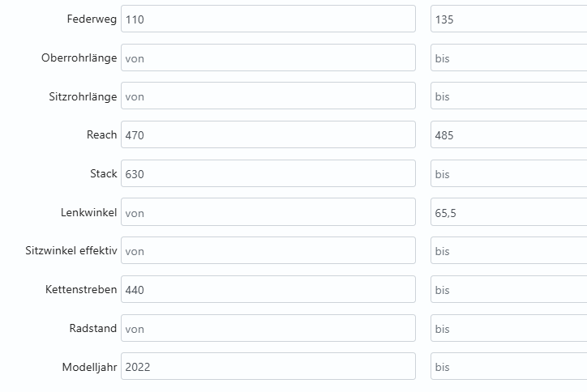
Task: Focus the Oberrohrlänge 'von' input field
Action: coord(268,58)
